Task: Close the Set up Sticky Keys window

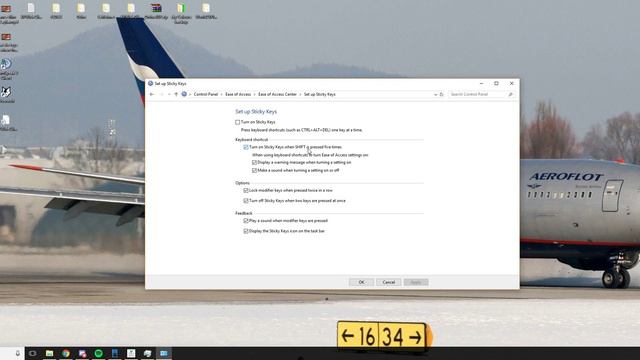Action: [511, 83]
